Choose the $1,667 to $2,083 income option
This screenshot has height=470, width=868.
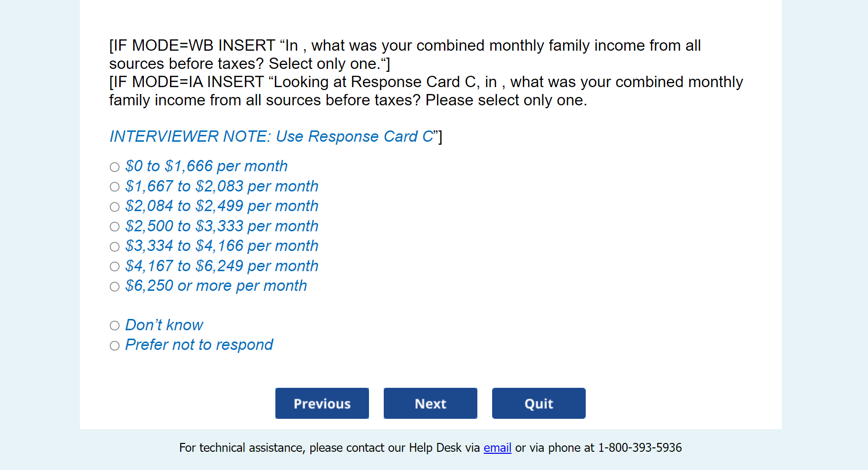pos(115,187)
